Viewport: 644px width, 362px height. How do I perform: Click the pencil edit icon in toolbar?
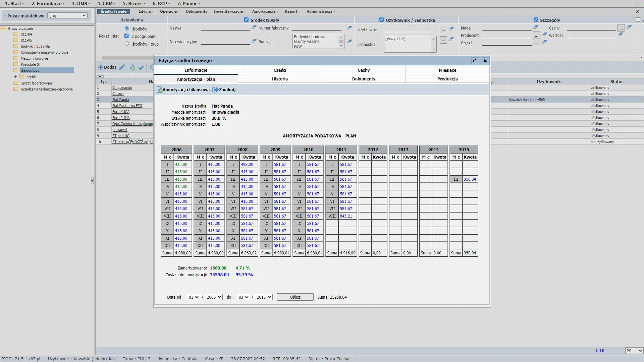click(122, 67)
